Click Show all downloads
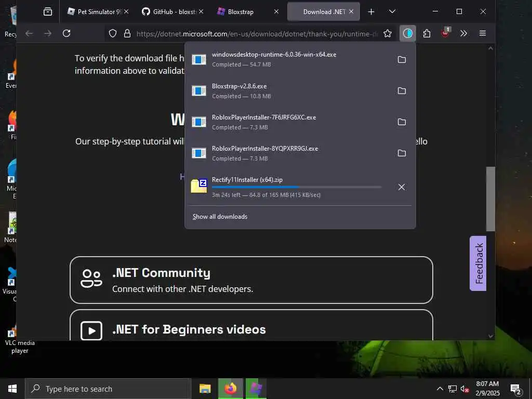Viewport: 532px width, 399px height. coord(220,217)
